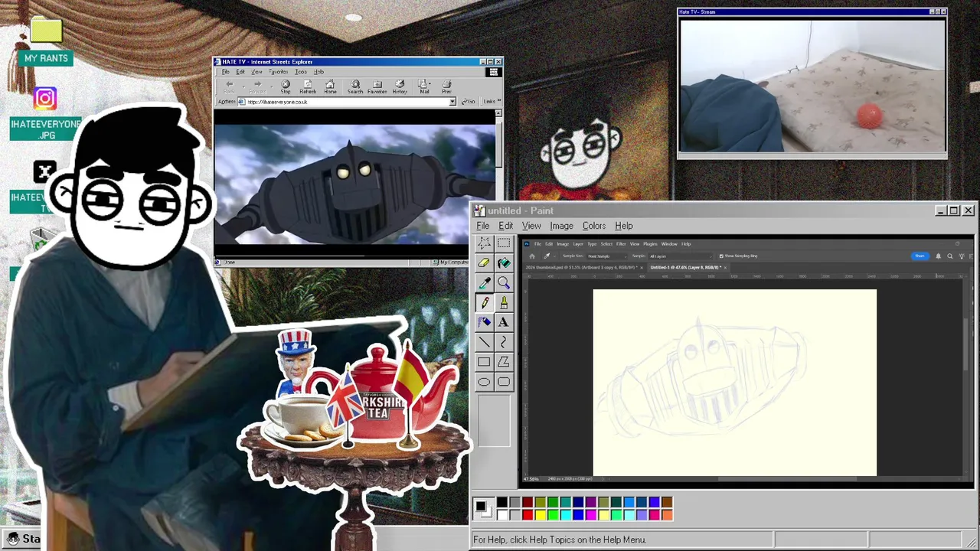Choose the Rounded Rectangle tool in Paint
The image size is (980, 551).
click(504, 382)
